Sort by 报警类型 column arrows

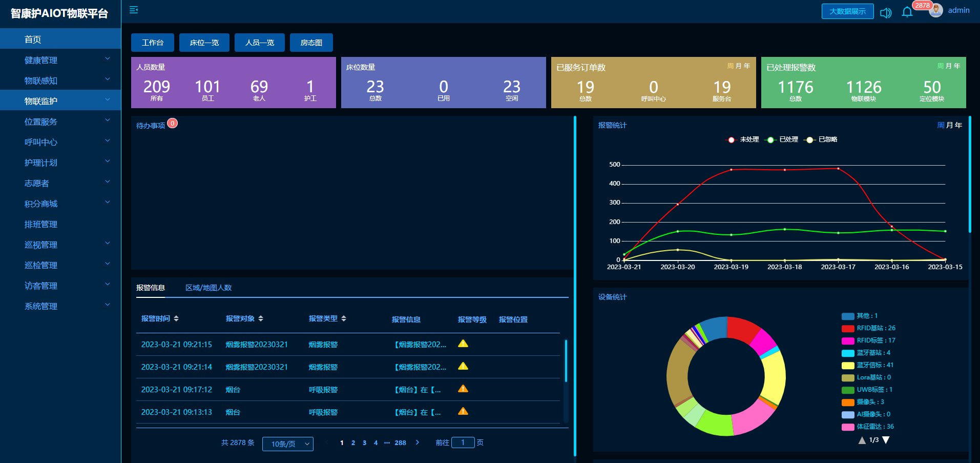click(344, 318)
